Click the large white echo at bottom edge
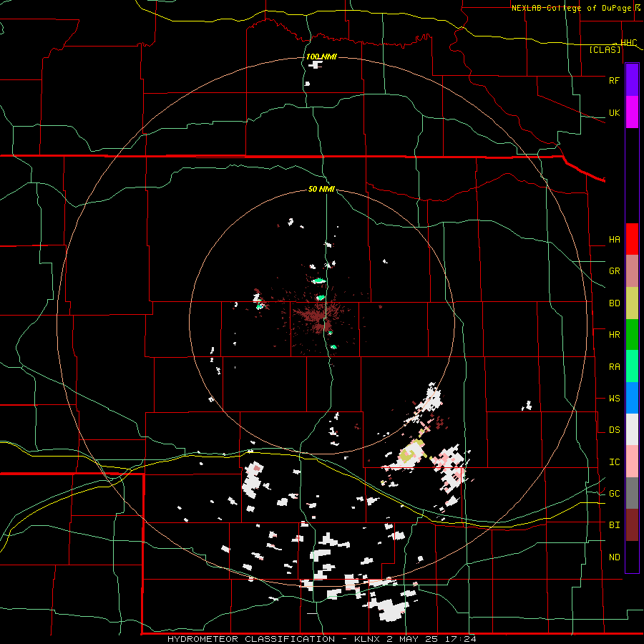 (389, 609)
